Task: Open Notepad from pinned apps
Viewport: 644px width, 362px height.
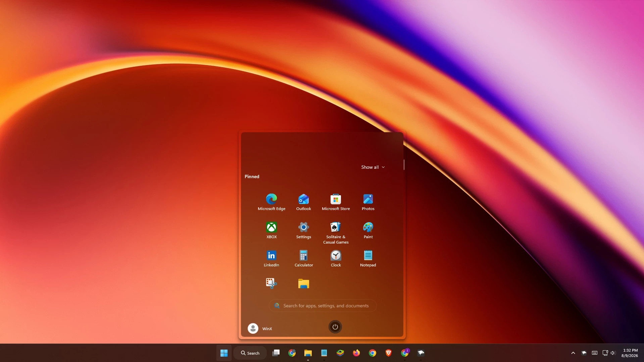Action: point(368,258)
